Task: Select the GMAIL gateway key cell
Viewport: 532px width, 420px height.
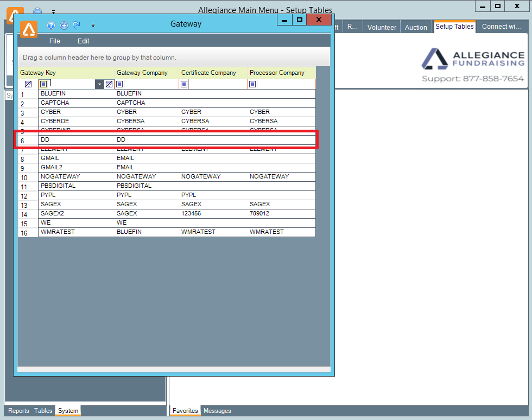Action: [77, 158]
